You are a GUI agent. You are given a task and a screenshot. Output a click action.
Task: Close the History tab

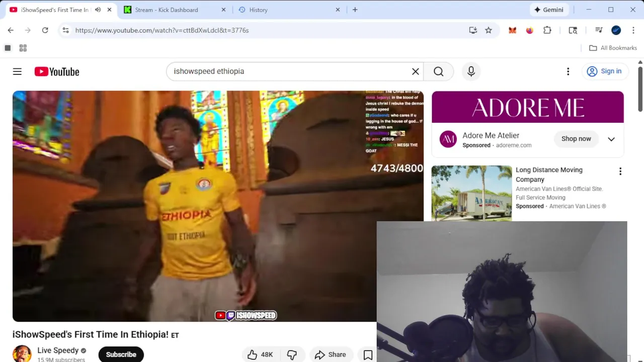pos(338,10)
